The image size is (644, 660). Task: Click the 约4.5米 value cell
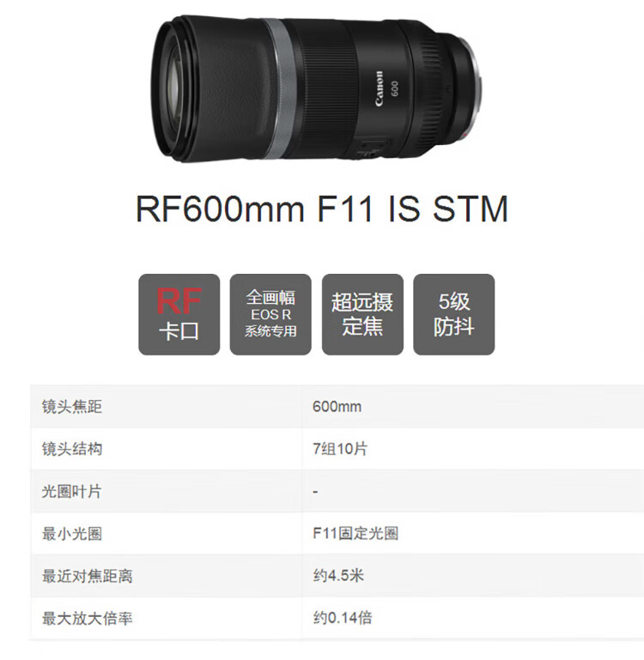(338, 576)
